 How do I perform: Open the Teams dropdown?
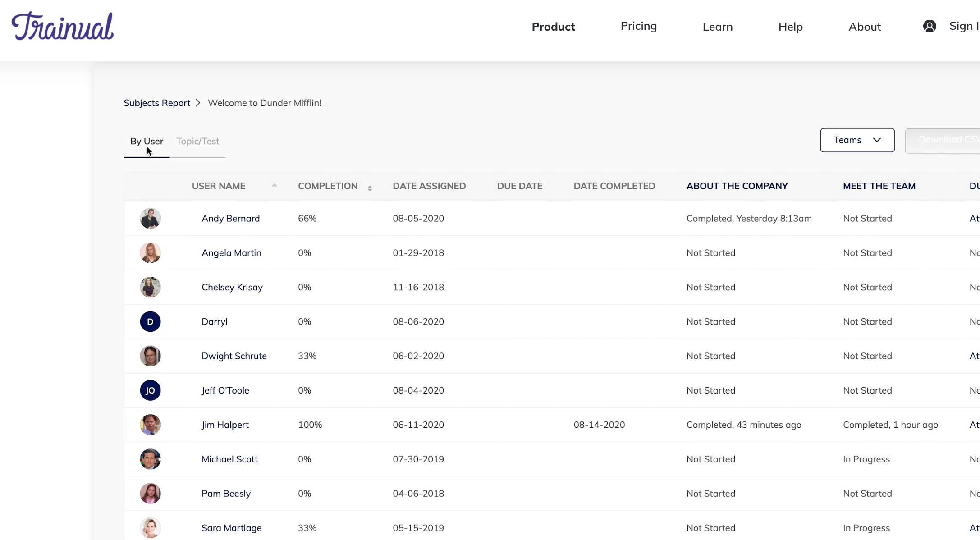point(857,140)
